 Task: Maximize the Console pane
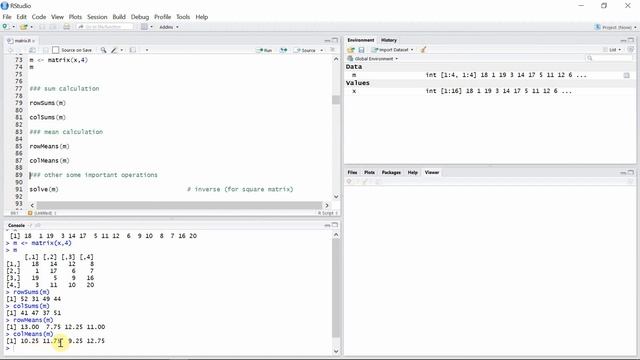coord(335,225)
